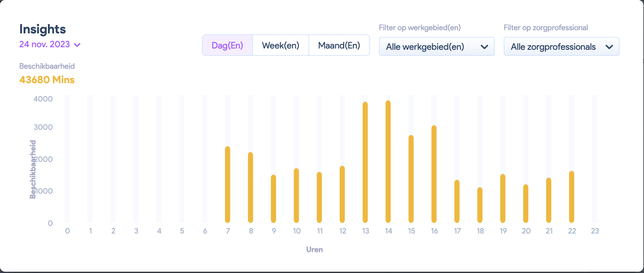
Task: Open the Alle zorgprofessionals dropdown
Action: coord(561,47)
